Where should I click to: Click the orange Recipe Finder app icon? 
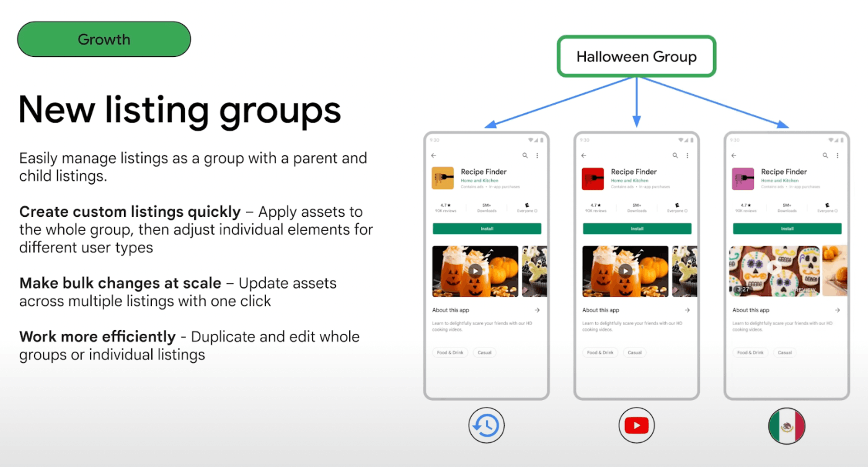coord(443,178)
